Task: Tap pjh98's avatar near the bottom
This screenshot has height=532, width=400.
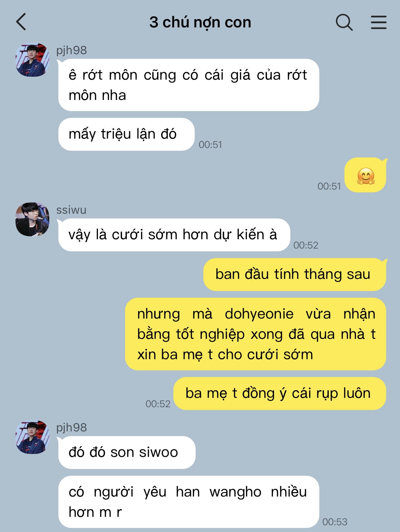Action: (x=32, y=437)
